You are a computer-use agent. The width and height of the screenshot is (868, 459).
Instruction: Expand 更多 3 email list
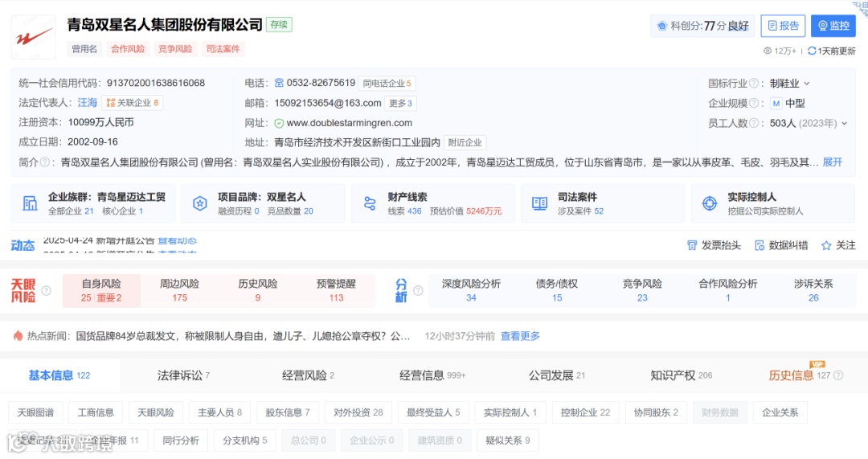(x=401, y=103)
